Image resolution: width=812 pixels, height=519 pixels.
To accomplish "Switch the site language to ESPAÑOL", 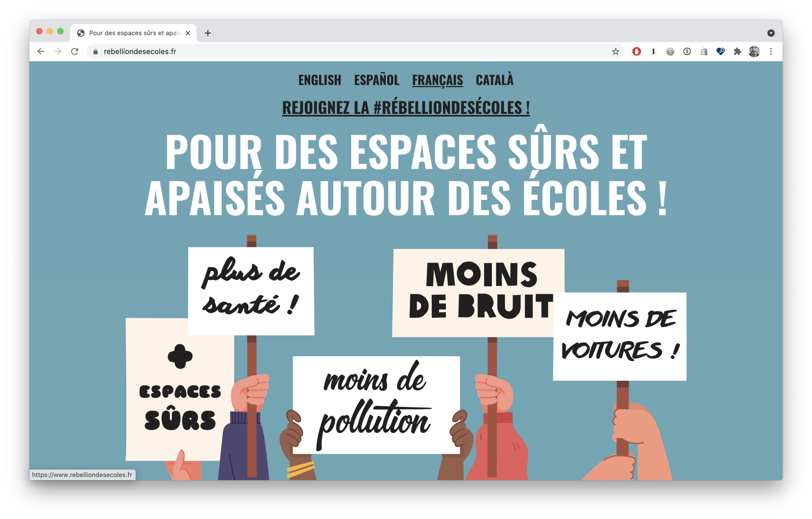I will coord(377,80).
